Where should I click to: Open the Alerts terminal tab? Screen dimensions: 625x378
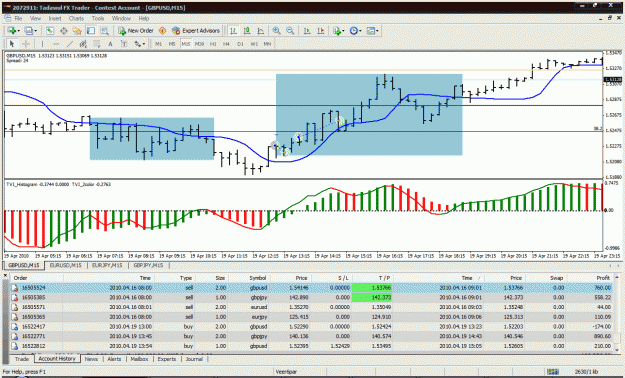[114, 359]
